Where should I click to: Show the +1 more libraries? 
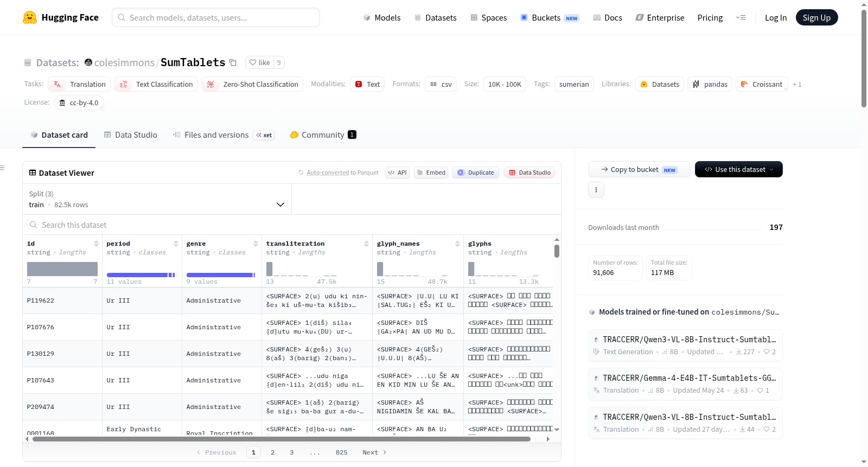[797, 84]
